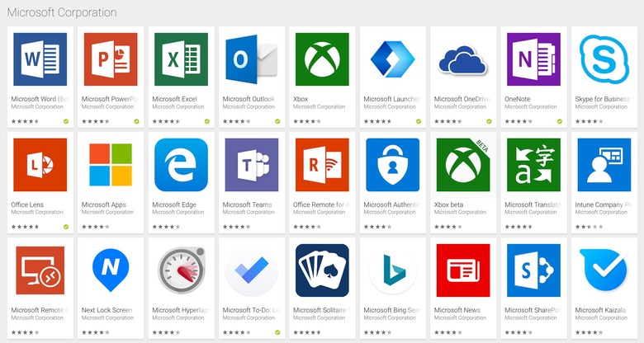The width and height of the screenshot is (644, 343).
Task: Click the star rating under Microsoft Teams
Action: 236,227
